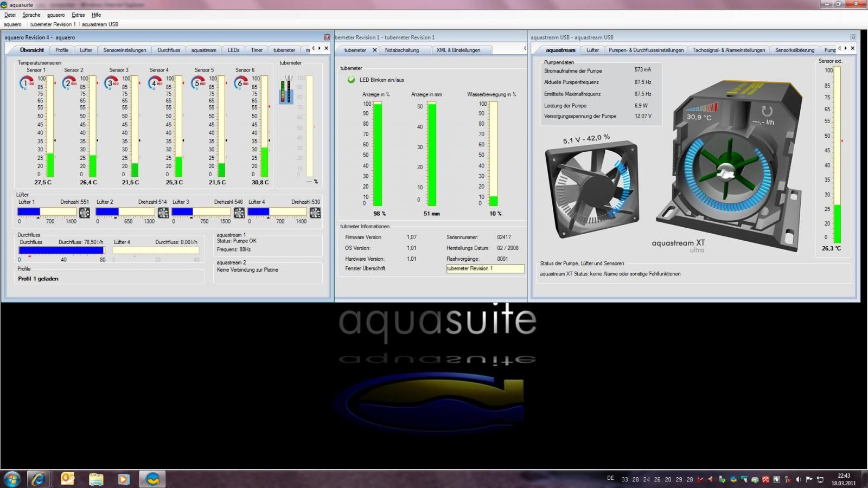The width and height of the screenshot is (868, 488).
Task: Click the Sensor 1 temperature gauge icon
Action: click(x=27, y=83)
